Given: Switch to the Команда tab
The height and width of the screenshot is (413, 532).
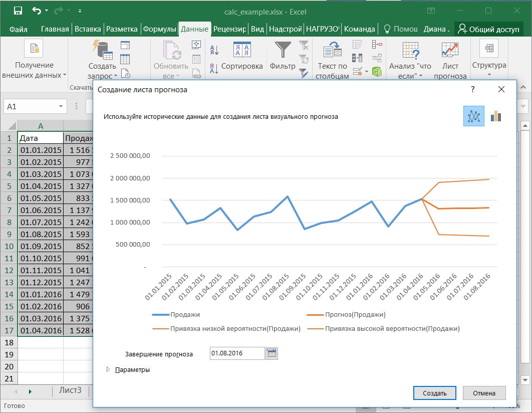Looking at the screenshot, I should click(x=359, y=29).
